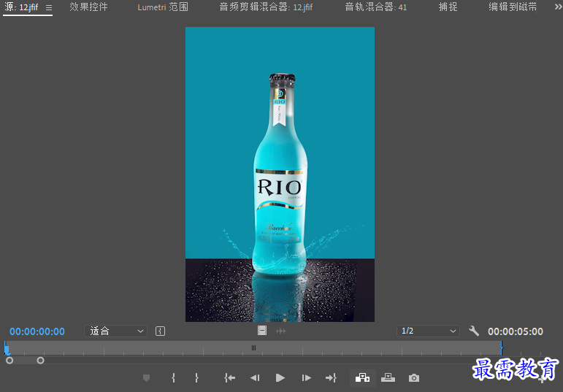Screen dimensions: 563x392
Task: Switch to the 效果控件 tab
Action: pos(88,7)
